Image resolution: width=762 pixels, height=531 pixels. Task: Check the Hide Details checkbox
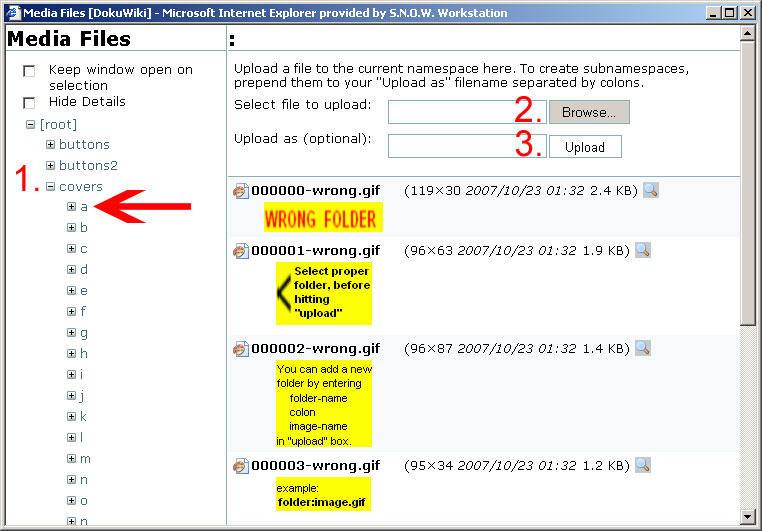29,103
